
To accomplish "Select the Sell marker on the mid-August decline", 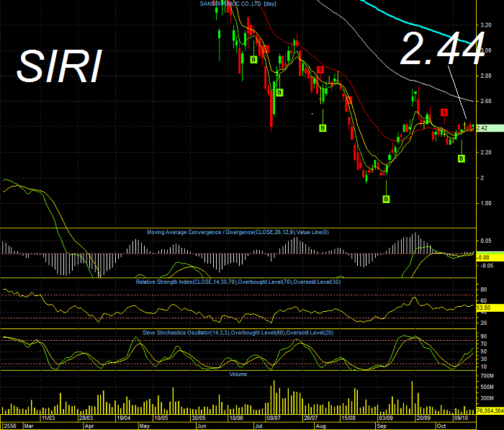I will [x=348, y=99].
